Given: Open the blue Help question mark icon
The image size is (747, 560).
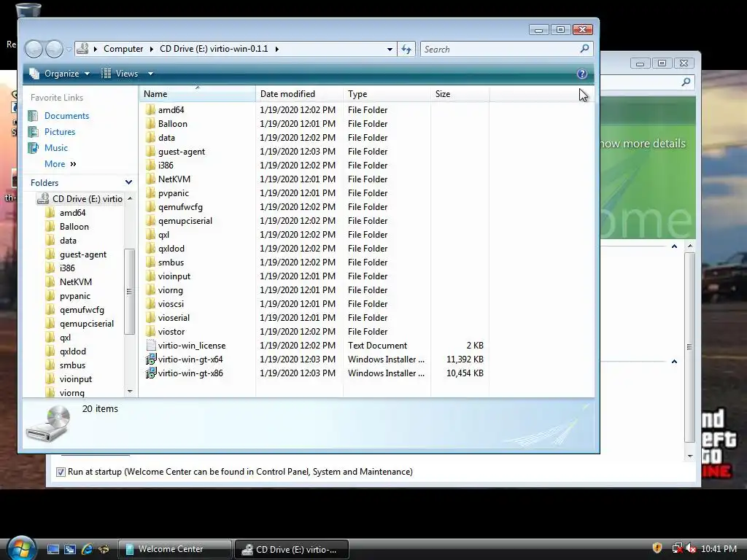Looking at the screenshot, I should coord(581,74).
